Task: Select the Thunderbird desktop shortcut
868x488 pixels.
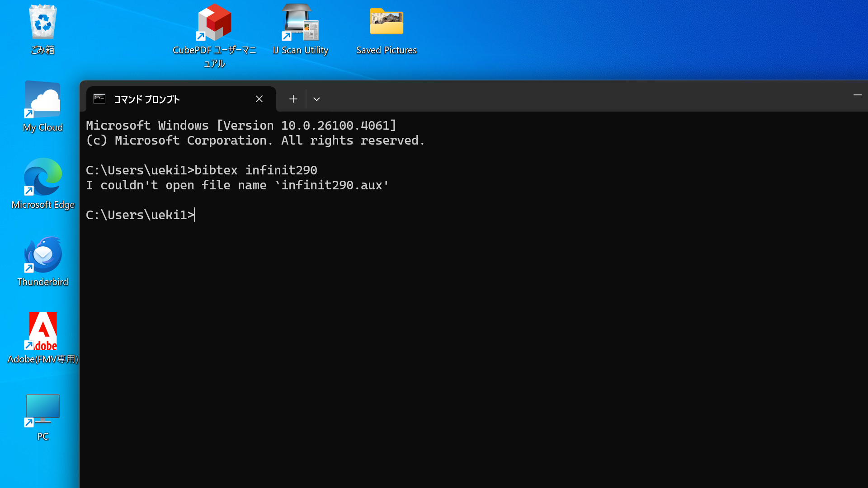Action: pyautogui.click(x=42, y=262)
